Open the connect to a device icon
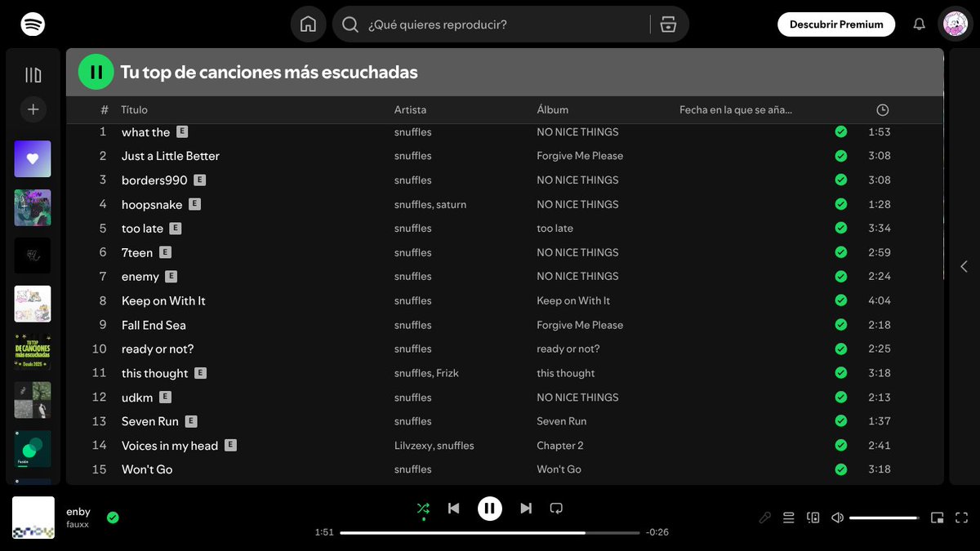 pyautogui.click(x=813, y=518)
